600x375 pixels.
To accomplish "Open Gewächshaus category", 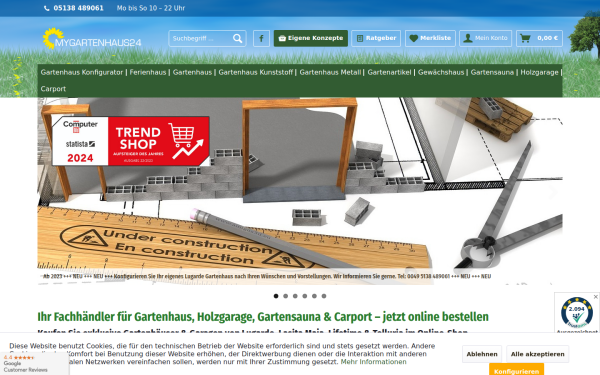I will click(x=441, y=72).
